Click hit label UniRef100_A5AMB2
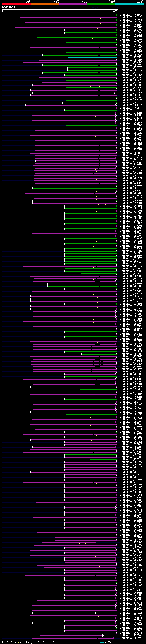The height and width of the screenshot is (644, 146). coord(131,63)
